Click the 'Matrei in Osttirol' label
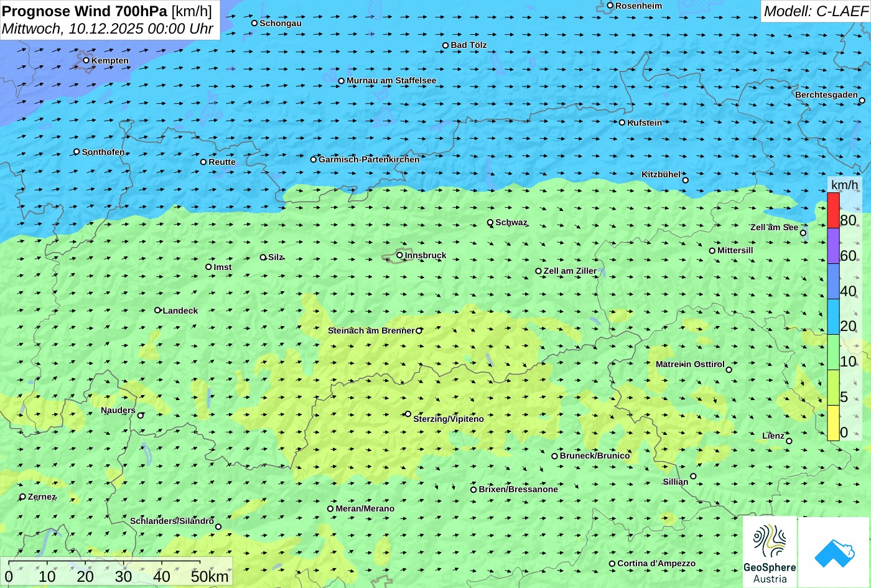Screen dimensions: 871x588 (x=690, y=364)
